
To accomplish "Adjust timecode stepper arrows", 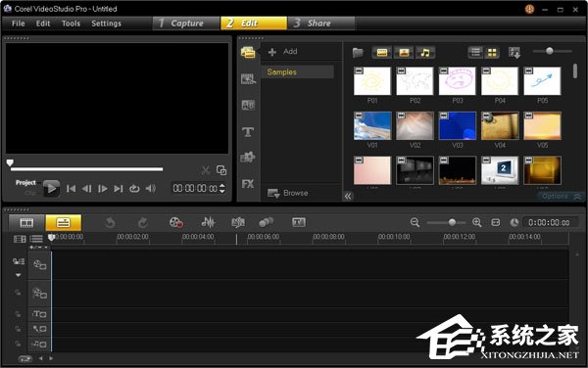I will [x=222, y=188].
